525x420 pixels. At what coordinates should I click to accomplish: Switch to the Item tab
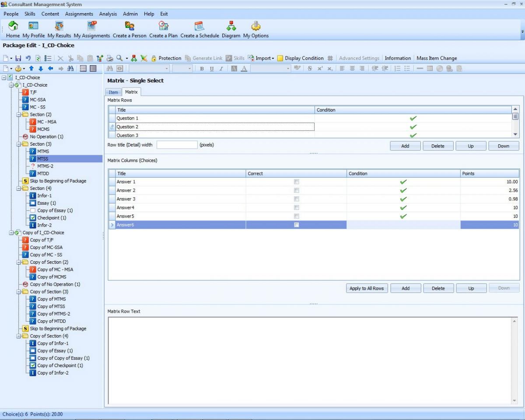click(113, 92)
